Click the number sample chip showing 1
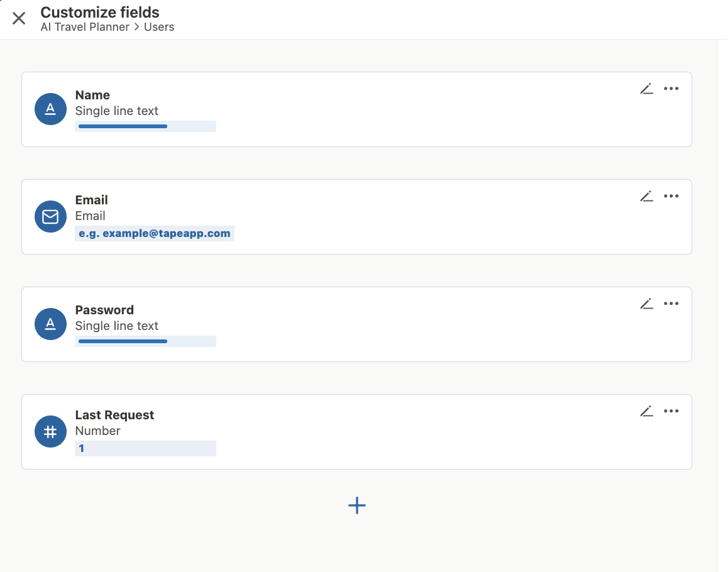The image size is (728, 572). point(146,448)
